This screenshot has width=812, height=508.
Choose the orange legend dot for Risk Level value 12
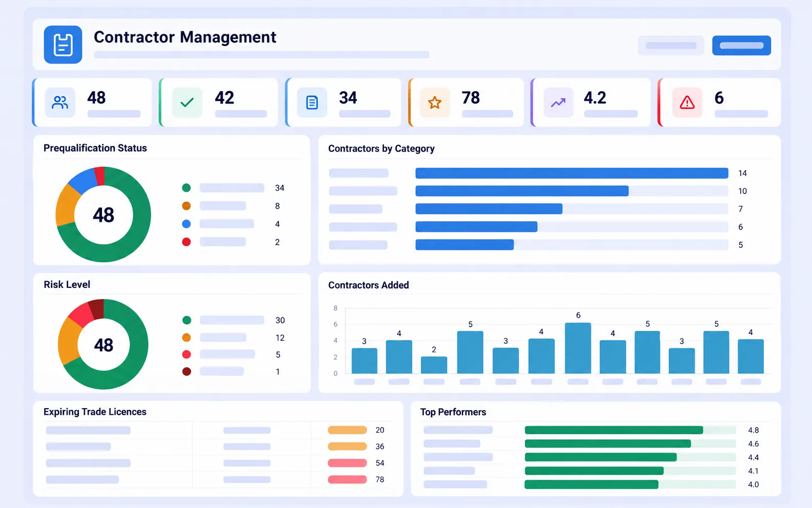(x=186, y=337)
